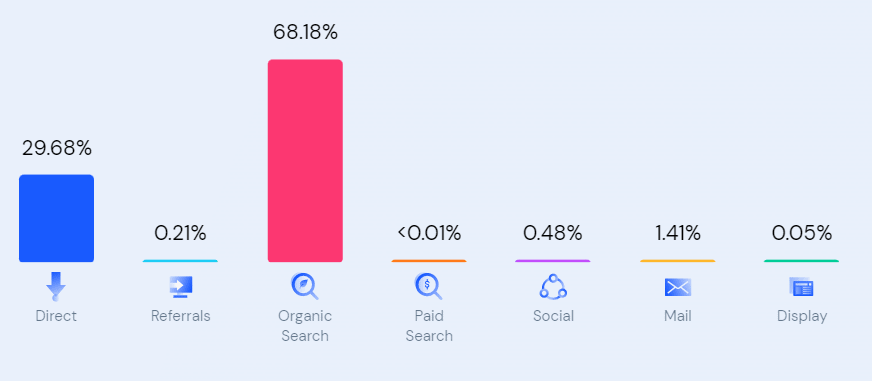This screenshot has height=381, width=872.
Task: Click the 1.41% Mail percentage
Action: (x=677, y=234)
